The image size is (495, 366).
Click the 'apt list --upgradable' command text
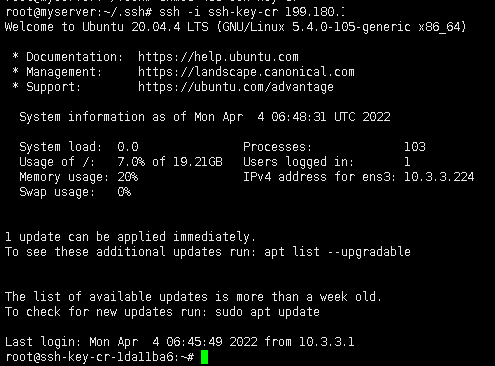337,252
